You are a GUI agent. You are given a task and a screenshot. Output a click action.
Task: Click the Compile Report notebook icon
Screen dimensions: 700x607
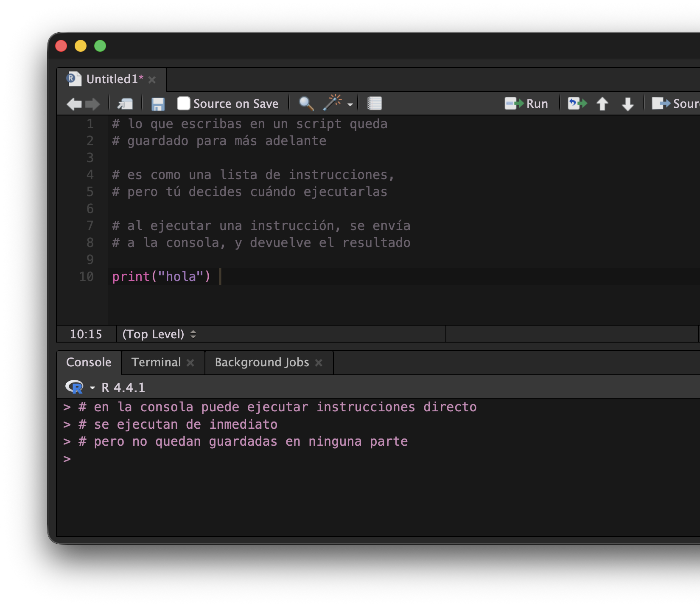374,104
